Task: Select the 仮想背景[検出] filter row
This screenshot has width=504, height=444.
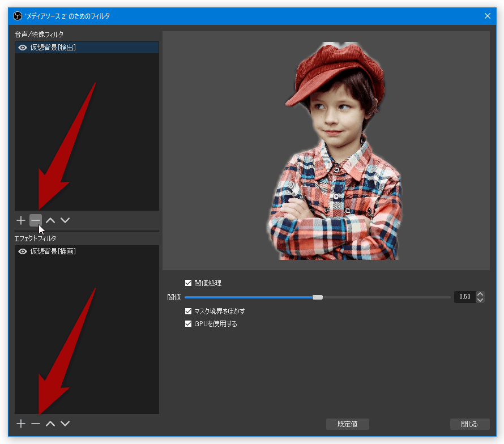Action: point(87,48)
